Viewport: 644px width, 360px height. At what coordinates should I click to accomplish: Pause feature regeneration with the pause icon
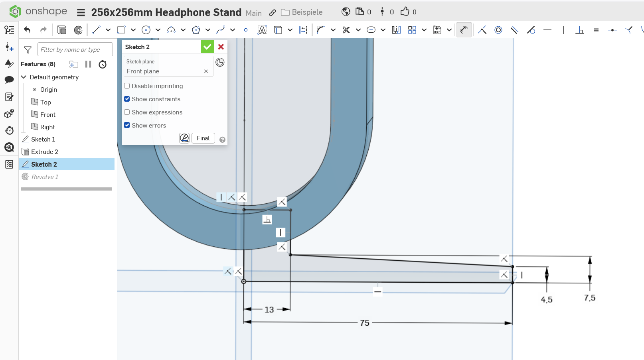[x=88, y=64]
